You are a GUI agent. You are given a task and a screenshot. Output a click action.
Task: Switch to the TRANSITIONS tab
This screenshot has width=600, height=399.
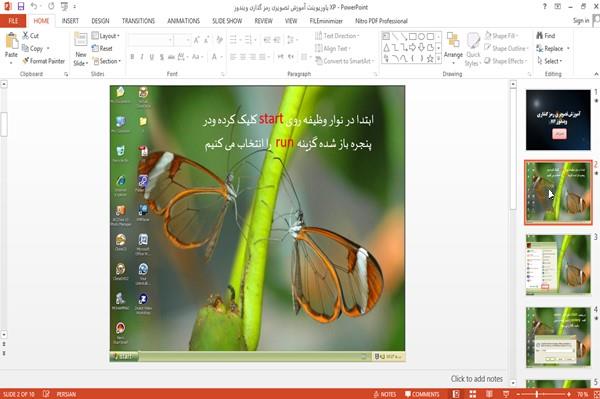point(138,21)
